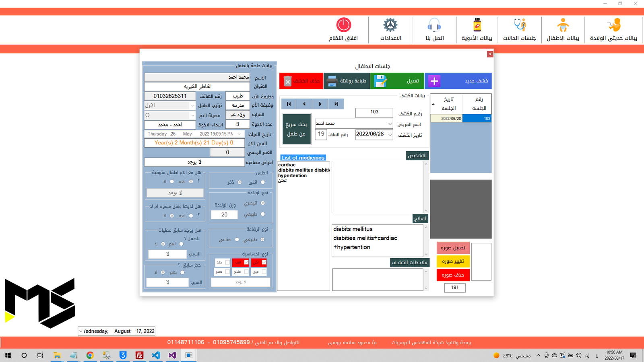Screen dimensions: 644x362
Task: Click the التشخيص diagnosis text area
Action: point(377,187)
